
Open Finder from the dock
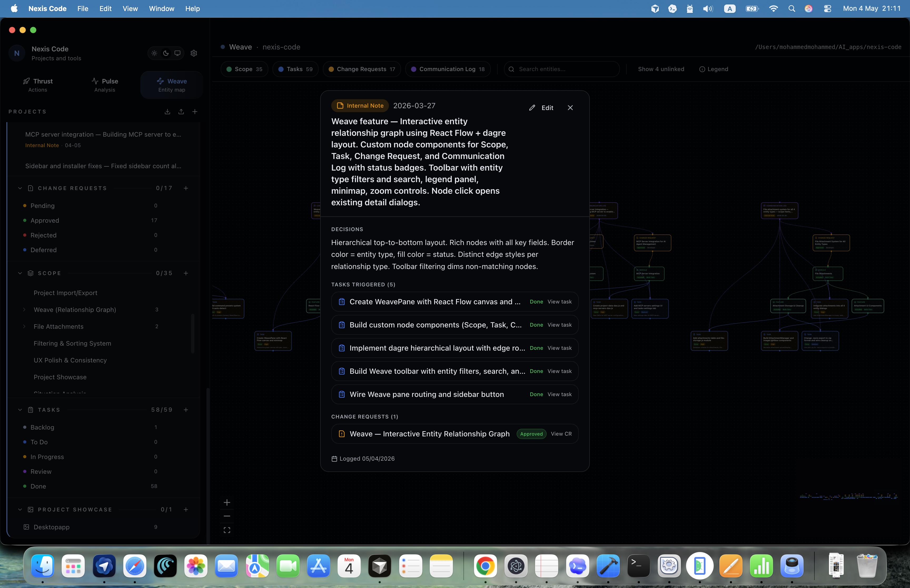tap(42, 566)
